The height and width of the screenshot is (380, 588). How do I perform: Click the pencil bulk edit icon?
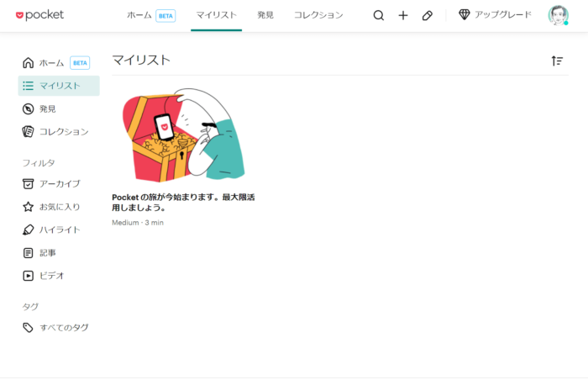coord(427,15)
